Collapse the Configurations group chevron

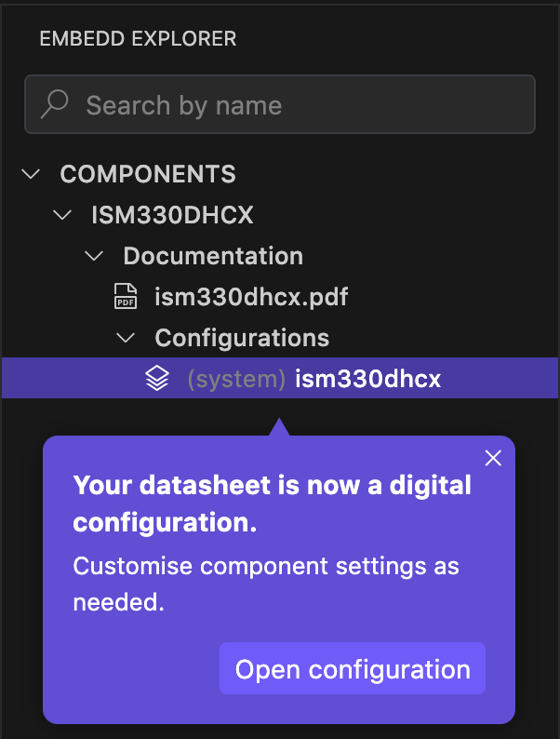[126, 337]
